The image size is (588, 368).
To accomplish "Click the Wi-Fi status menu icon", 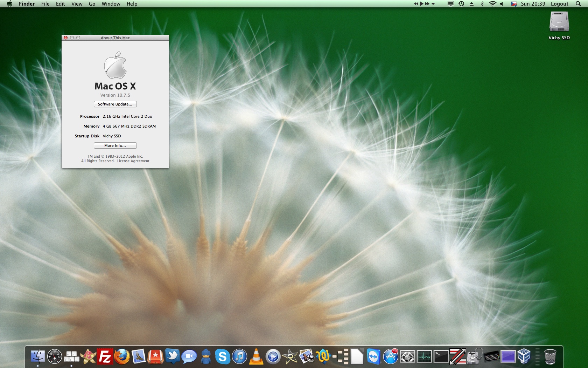I will tap(492, 4).
